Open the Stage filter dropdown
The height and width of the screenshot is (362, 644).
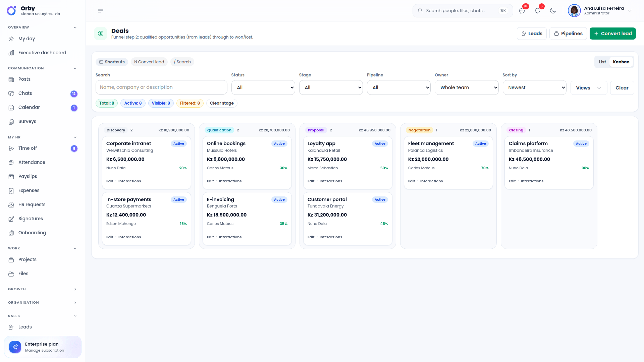click(331, 87)
